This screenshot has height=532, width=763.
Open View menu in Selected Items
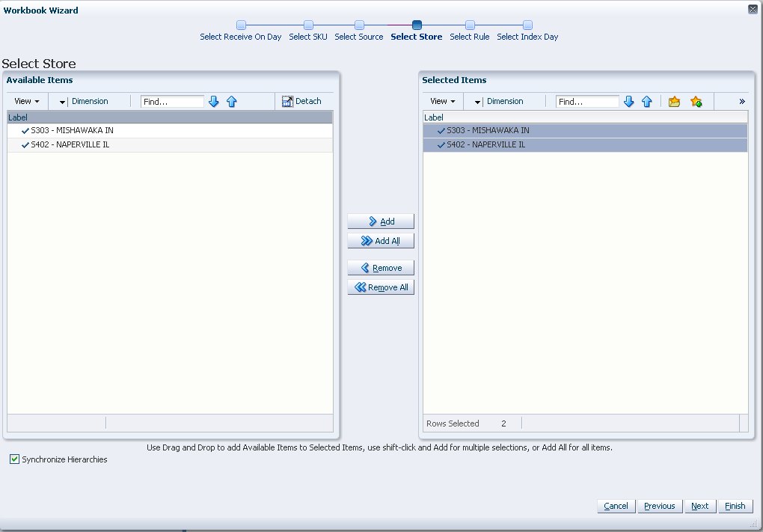[x=443, y=101]
